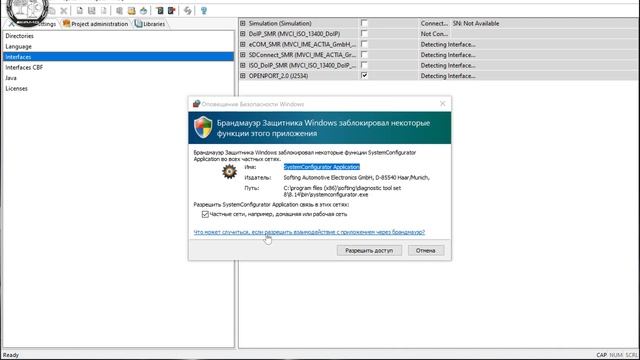Click 'Not Con...' status of DoIP_SMR row

pos(434,34)
